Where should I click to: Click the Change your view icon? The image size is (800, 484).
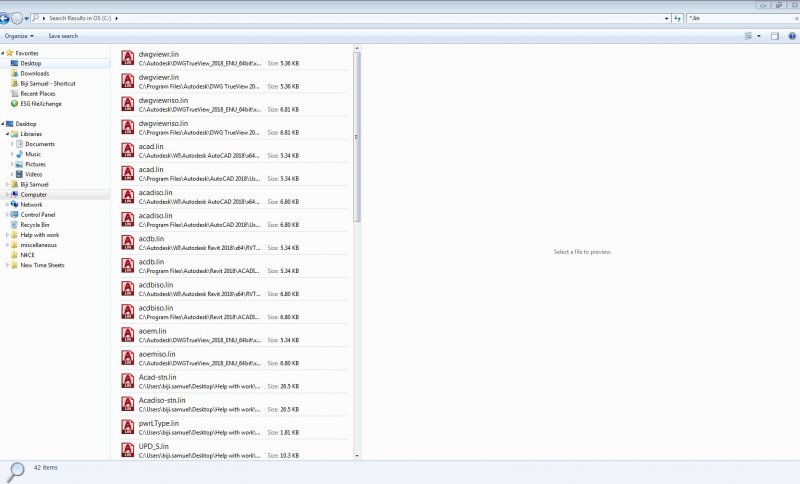click(748, 36)
